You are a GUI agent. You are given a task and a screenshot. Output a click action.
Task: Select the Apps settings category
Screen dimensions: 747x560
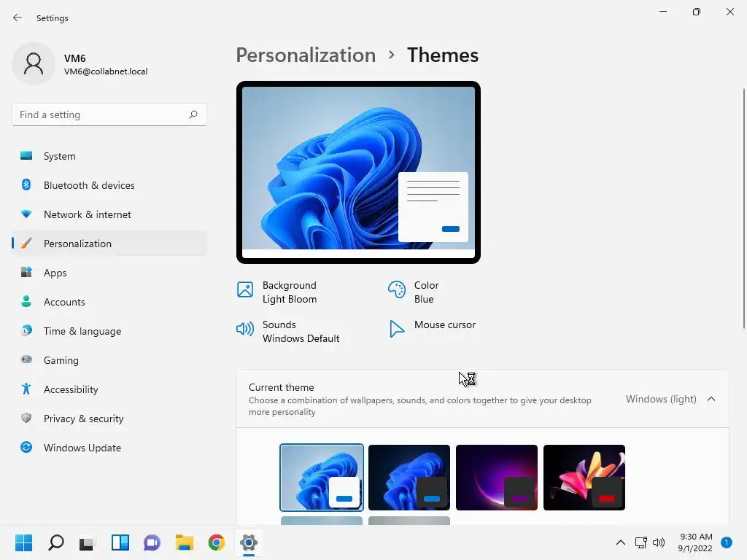pos(109,273)
